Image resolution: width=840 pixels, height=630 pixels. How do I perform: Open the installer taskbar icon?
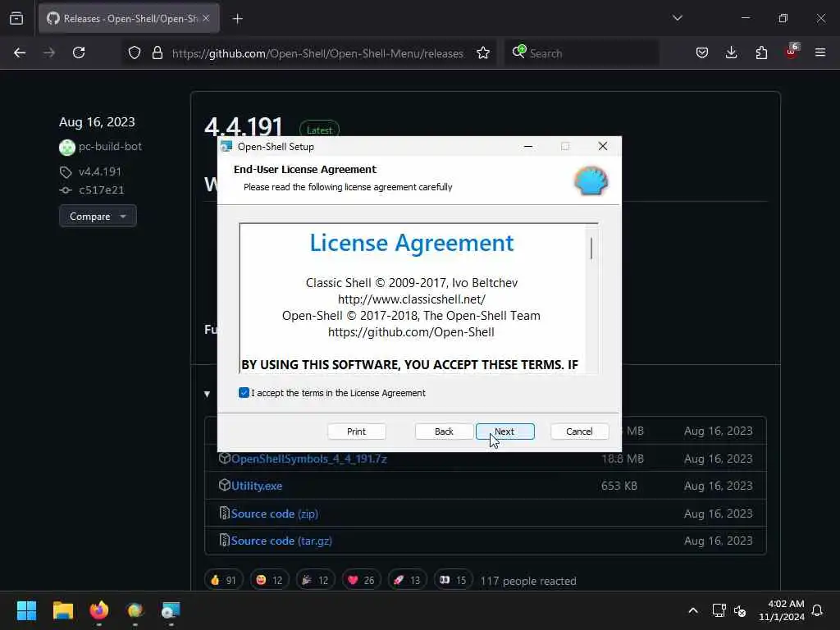[x=171, y=610]
